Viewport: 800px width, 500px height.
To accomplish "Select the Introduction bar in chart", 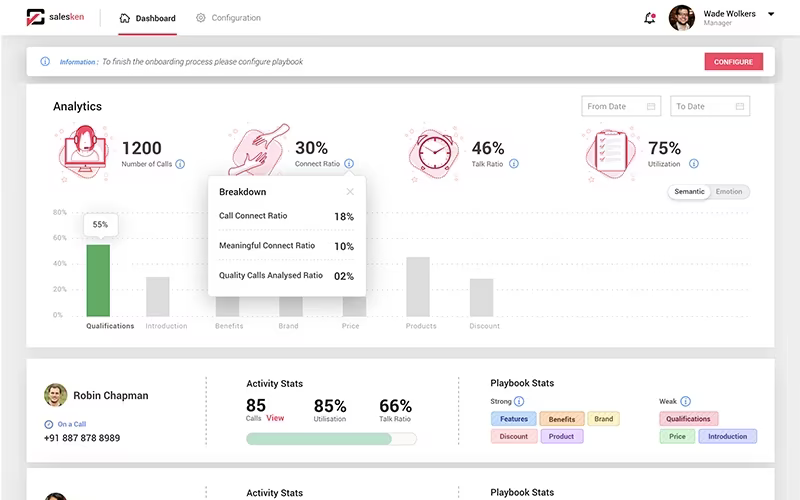I will [x=158, y=296].
